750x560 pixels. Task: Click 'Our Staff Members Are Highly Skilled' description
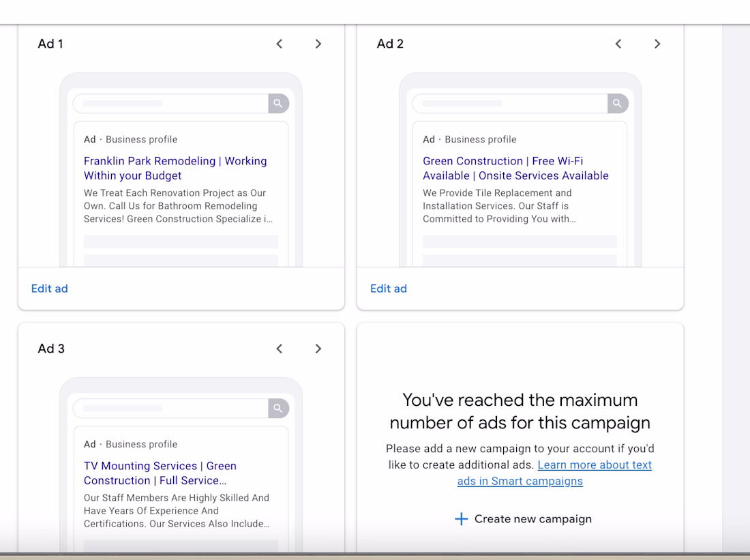tap(177, 511)
